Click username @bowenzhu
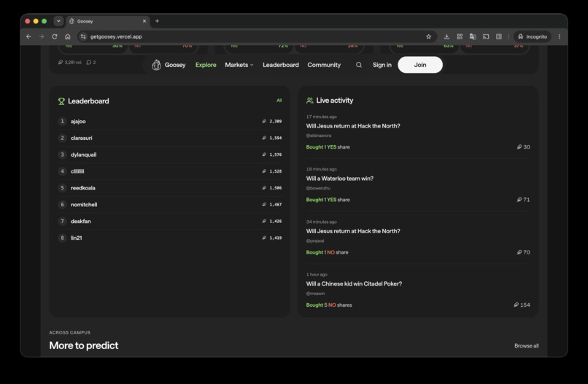588x384 pixels. tap(318, 188)
